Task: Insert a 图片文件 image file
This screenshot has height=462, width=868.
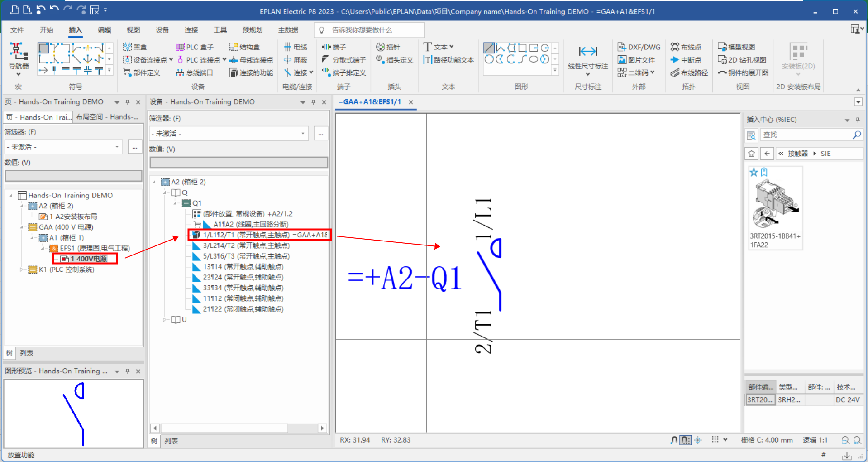Action: (636, 60)
